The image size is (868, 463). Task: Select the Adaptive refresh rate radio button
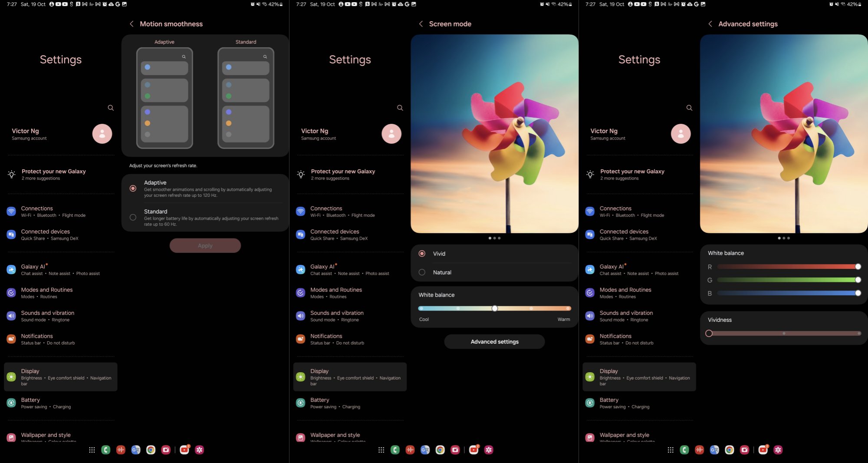pyautogui.click(x=133, y=189)
